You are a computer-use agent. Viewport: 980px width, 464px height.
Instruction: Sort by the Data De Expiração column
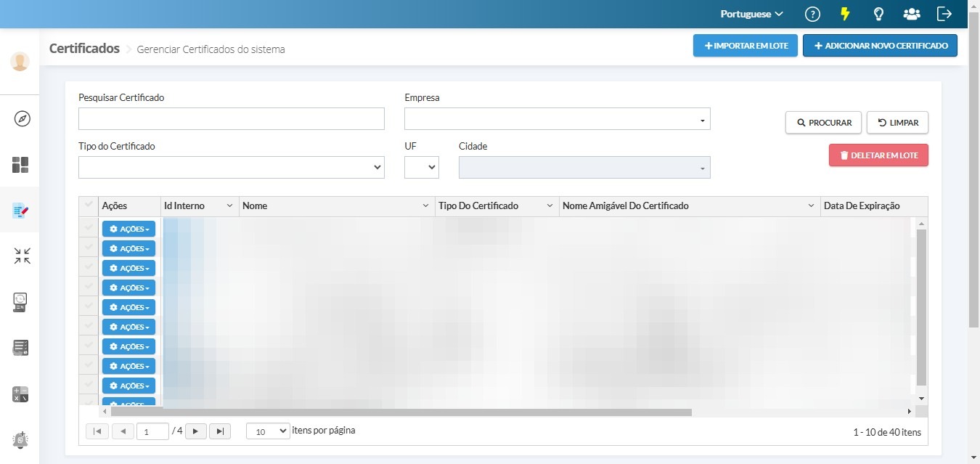pyautogui.click(x=862, y=206)
